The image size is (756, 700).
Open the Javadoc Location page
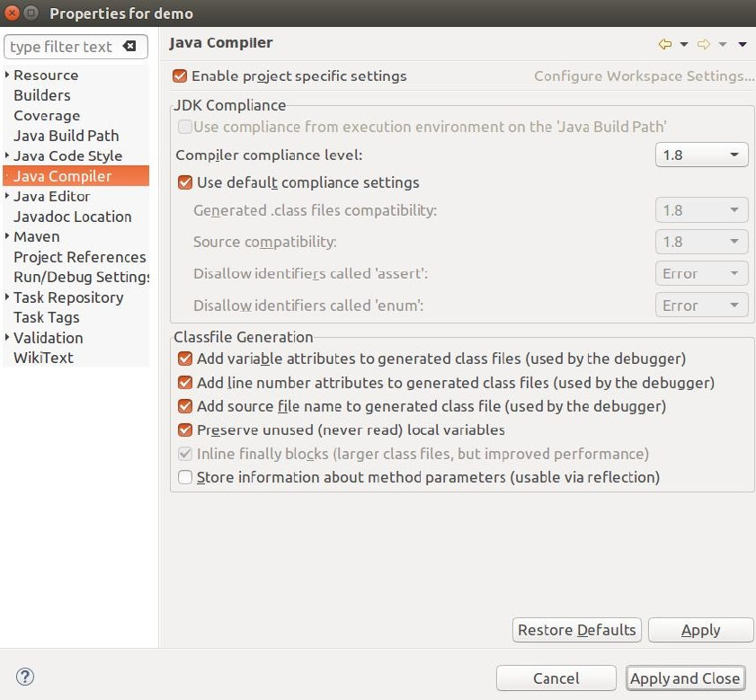click(73, 217)
